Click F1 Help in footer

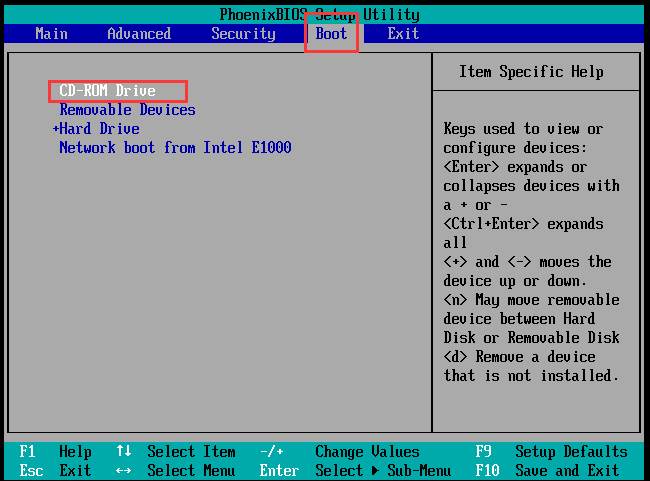(x=55, y=452)
